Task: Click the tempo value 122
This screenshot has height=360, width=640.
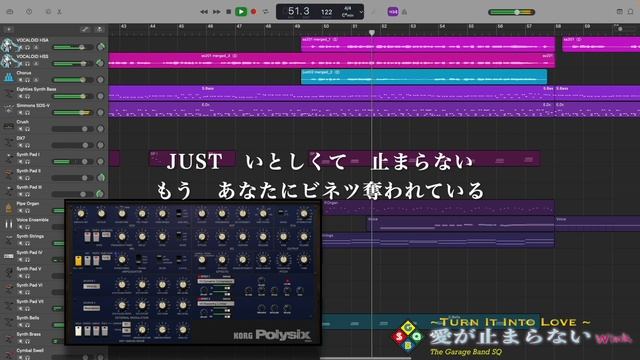Action: coord(327,12)
